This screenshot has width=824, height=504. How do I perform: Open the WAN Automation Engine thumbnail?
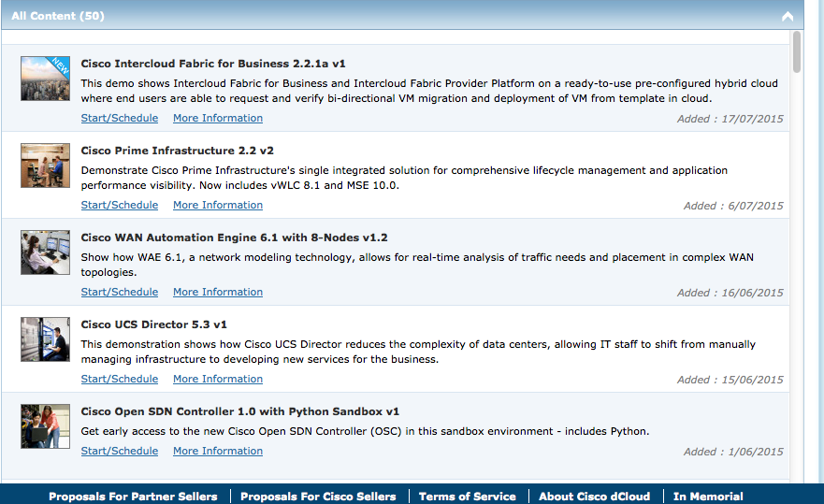coord(45,252)
